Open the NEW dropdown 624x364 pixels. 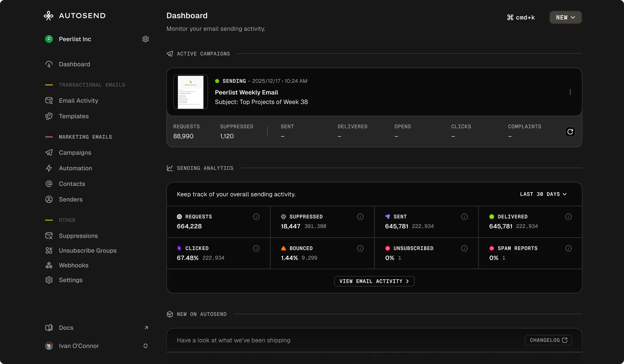coord(565,17)
